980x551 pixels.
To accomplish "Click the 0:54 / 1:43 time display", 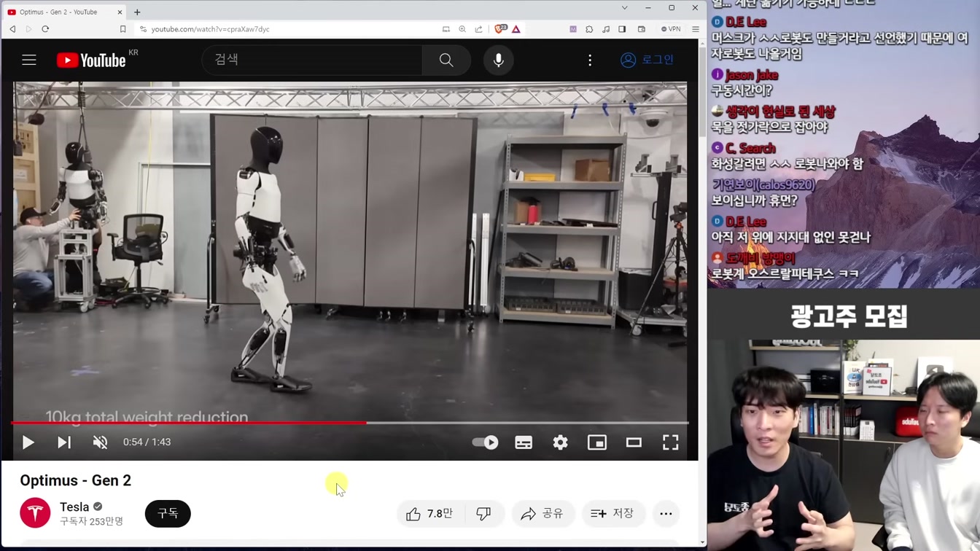I will 147,442.
